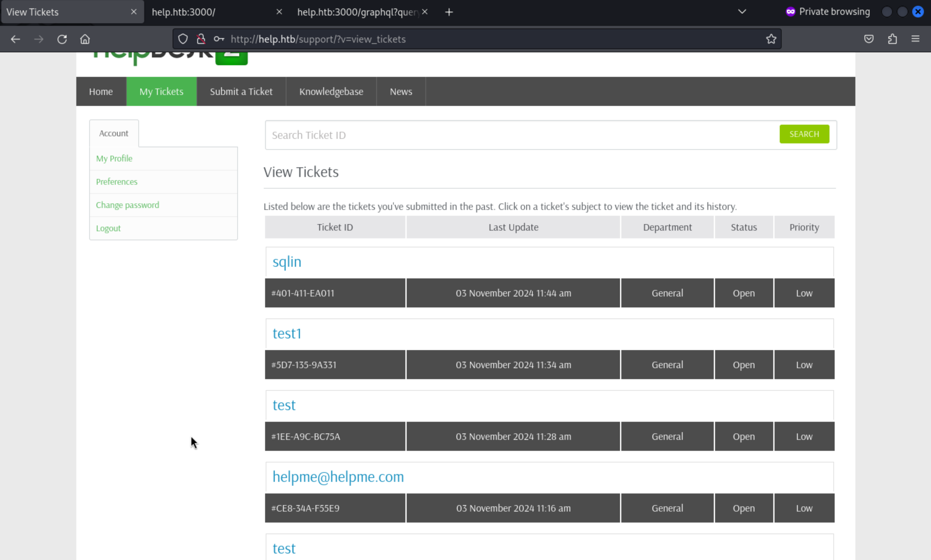Close the graphql query tab
Image resolution: width=931 pixels, height=560 pixels.
425,12
